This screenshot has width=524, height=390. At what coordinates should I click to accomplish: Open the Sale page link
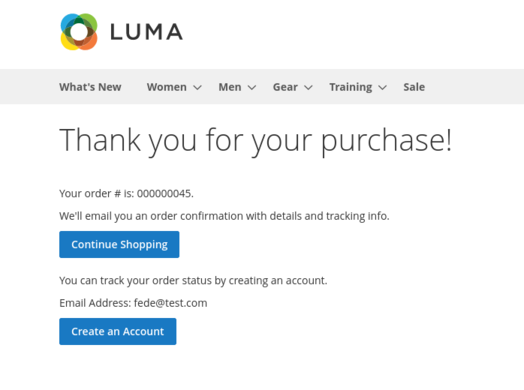pos(414,87)
